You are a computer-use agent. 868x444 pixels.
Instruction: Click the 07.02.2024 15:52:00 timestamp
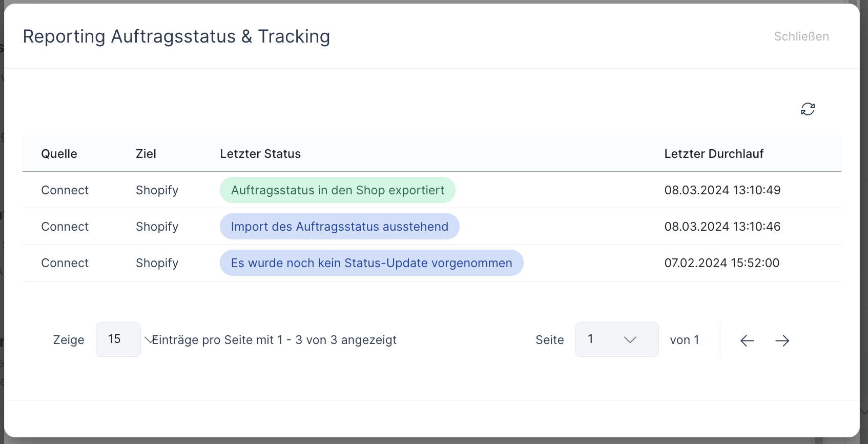tap(721, 263)
